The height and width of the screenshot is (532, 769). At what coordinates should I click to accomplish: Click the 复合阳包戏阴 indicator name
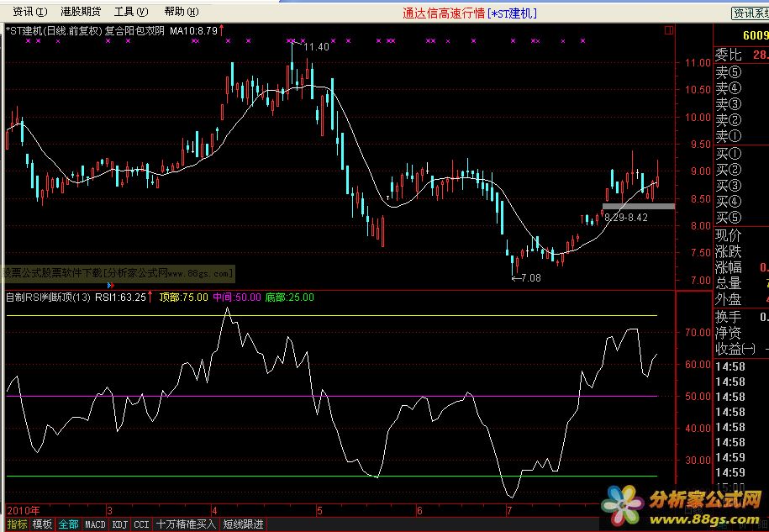point(134,30)
